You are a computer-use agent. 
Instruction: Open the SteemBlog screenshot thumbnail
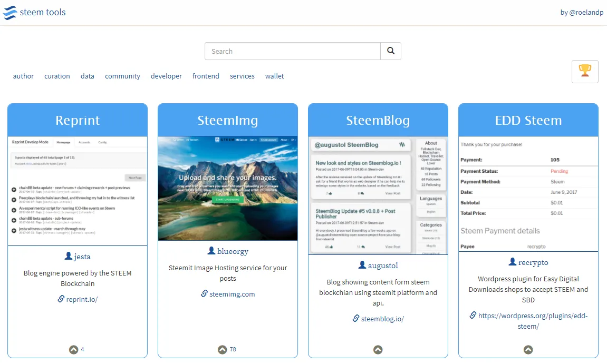tap(378, 195)
